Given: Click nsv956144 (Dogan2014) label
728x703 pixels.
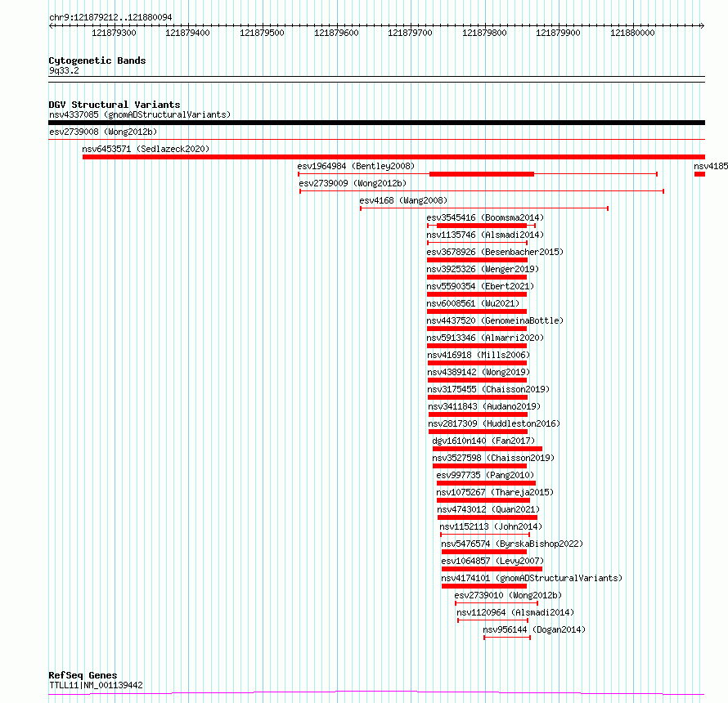Looking at the screenshot, I should click(x=534, y=629).
